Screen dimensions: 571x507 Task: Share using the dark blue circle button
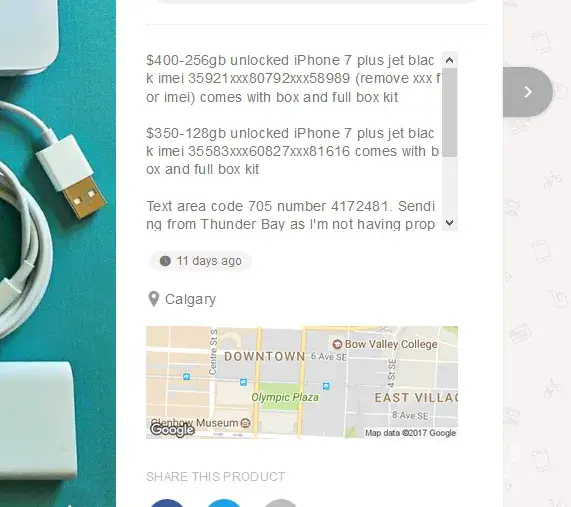(x=167, y=503)
